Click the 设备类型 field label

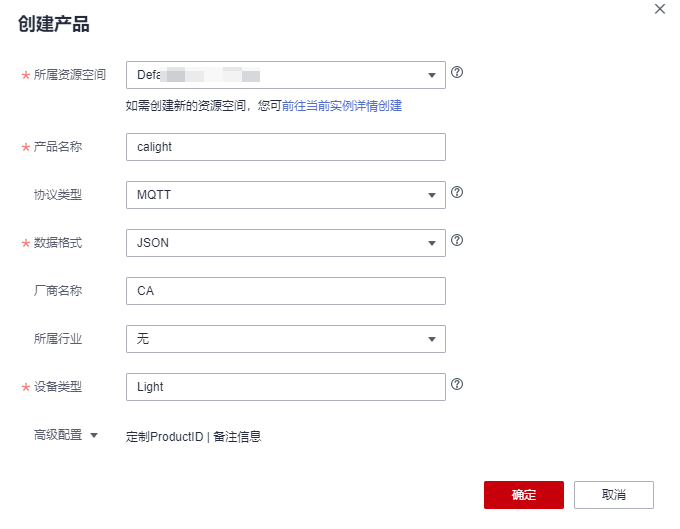[58, 387]
